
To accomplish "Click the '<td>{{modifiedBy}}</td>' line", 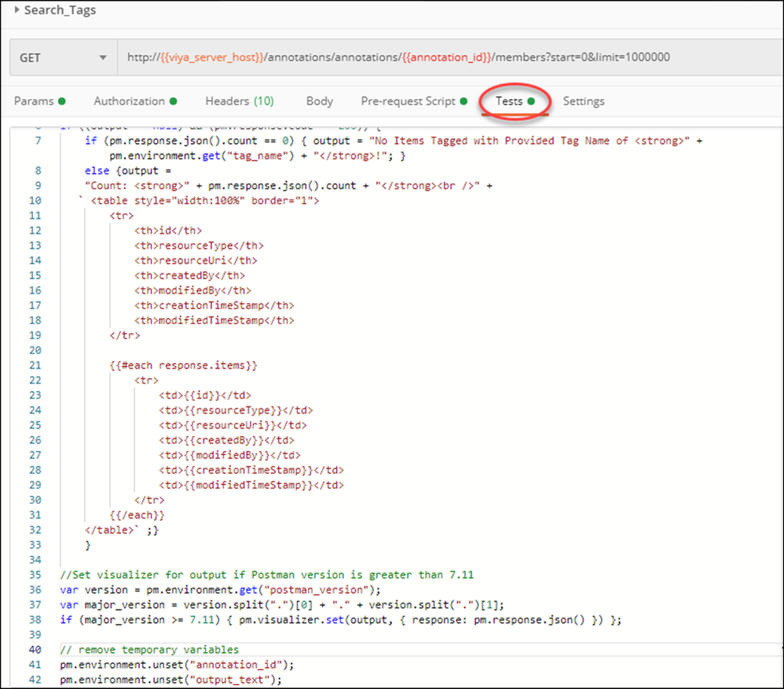I will (229, 456).
